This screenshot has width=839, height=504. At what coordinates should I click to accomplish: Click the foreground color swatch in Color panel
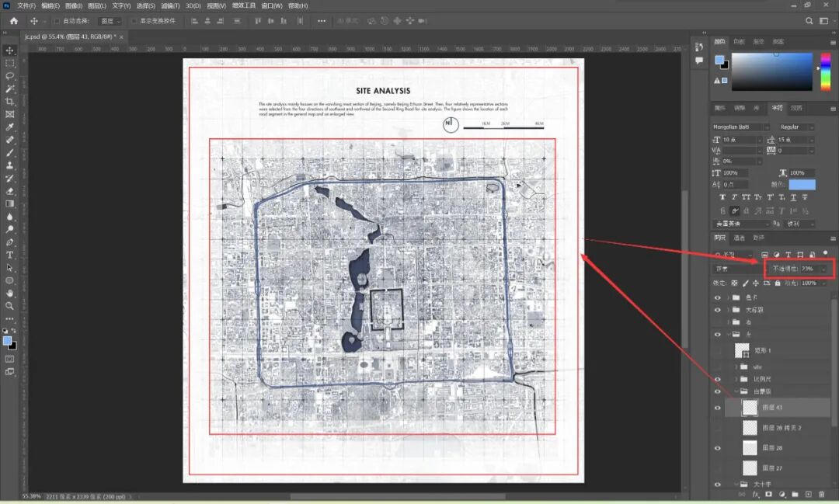719,60
